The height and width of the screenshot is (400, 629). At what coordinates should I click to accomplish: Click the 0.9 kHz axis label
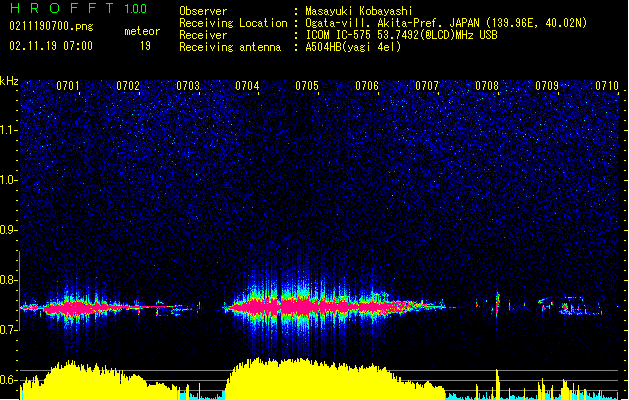[8, 230]
